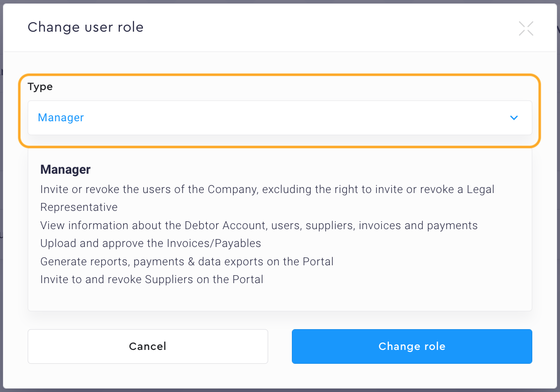Click the blue Manager text in the selector

(x=60, y=118)
